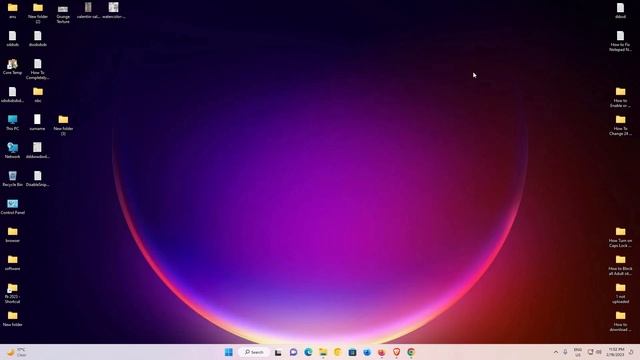Image resolution: width=640 pixels, height=360 pixels.
Task: Select the Core Temp desktop shortcut
Action: (x=12, y=67)
